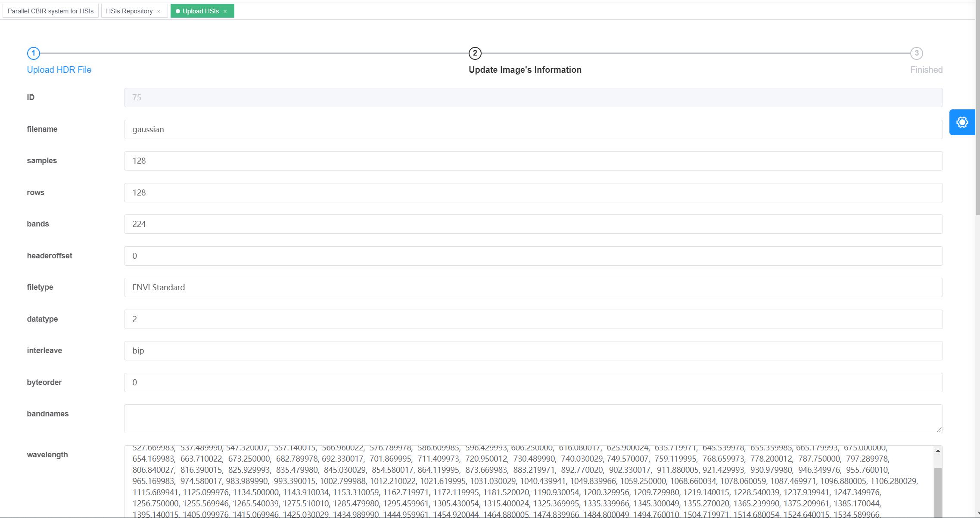Click bandnames textarea resize handle
Screen dimensions: 980x518
pyautogui.click(x=939, y=429)
